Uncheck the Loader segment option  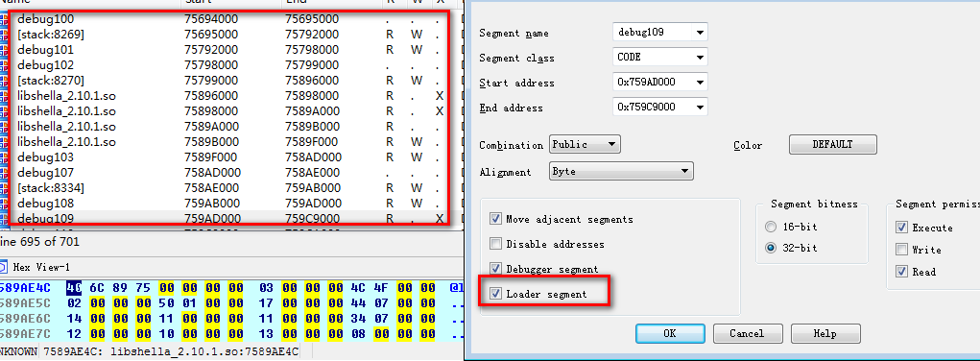(x=496, y=294)
